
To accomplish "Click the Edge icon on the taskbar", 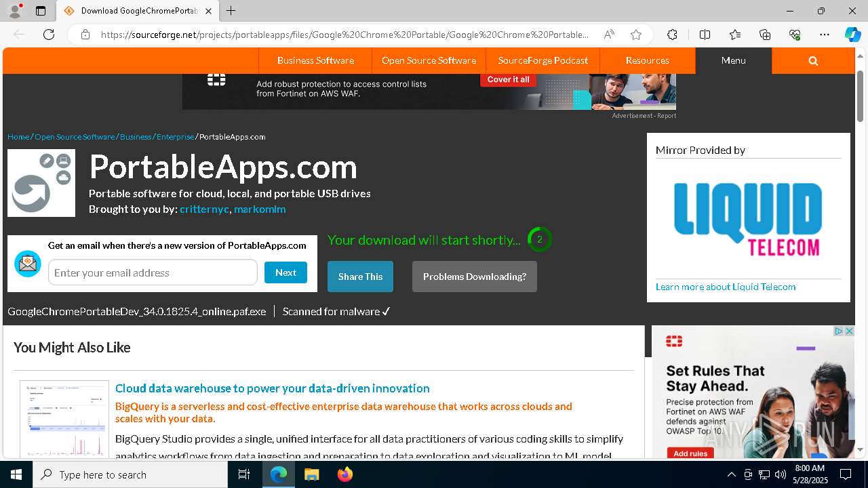I will coord(279,474).
